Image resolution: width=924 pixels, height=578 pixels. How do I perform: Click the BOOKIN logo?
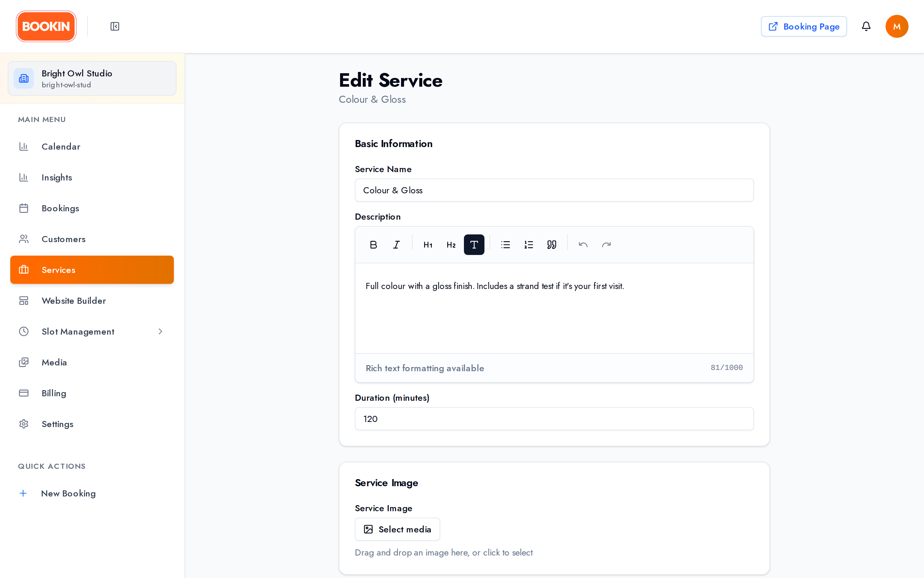[46, 26]
